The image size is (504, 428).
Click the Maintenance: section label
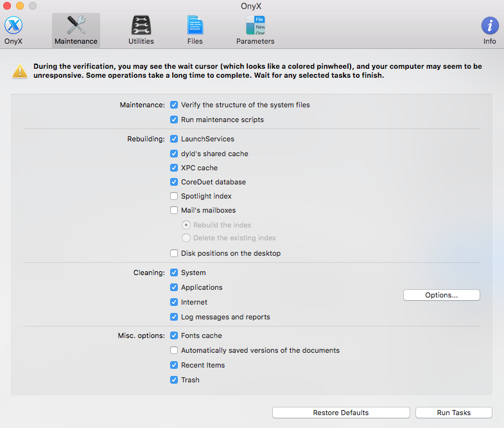click(142, 105)
